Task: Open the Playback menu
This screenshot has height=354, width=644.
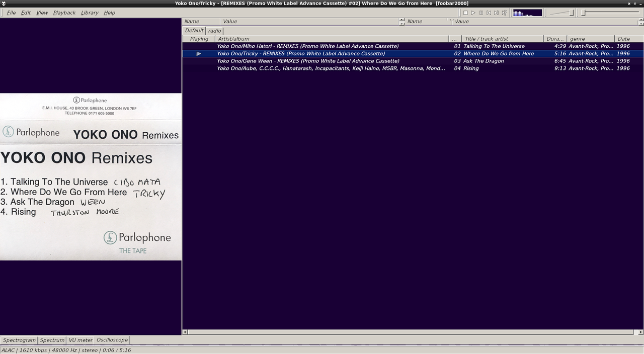Action: coord(64,13)
